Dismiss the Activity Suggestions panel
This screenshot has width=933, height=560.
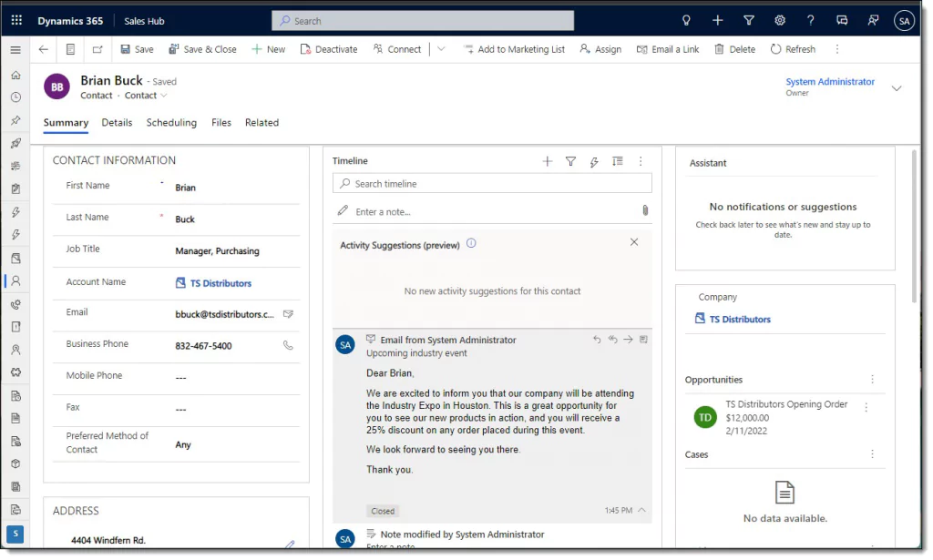634,242
